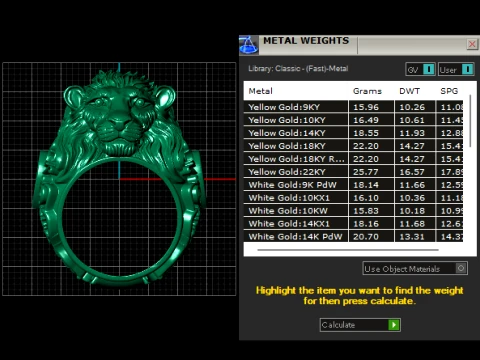The width and height of the screenshot is (480, 360).
Task: Select the White Gold:14KX1 row
Action: (x=353, y=224)
